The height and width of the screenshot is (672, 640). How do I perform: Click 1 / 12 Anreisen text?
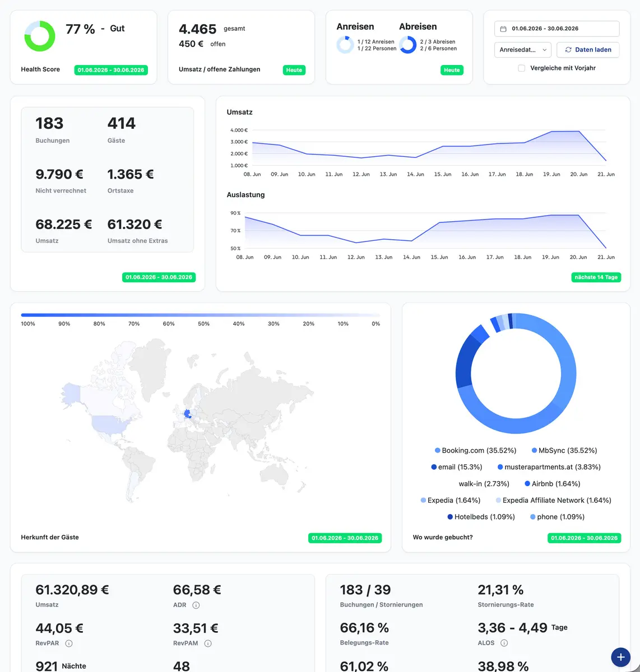pyautogui.click(x=375, y=42)
